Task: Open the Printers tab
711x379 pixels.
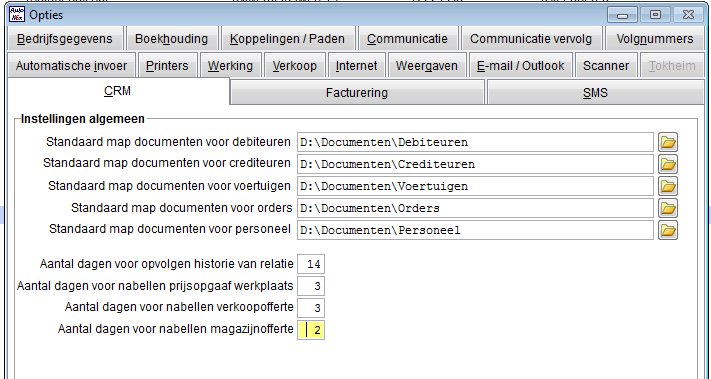Action: [x=167, y=66]
